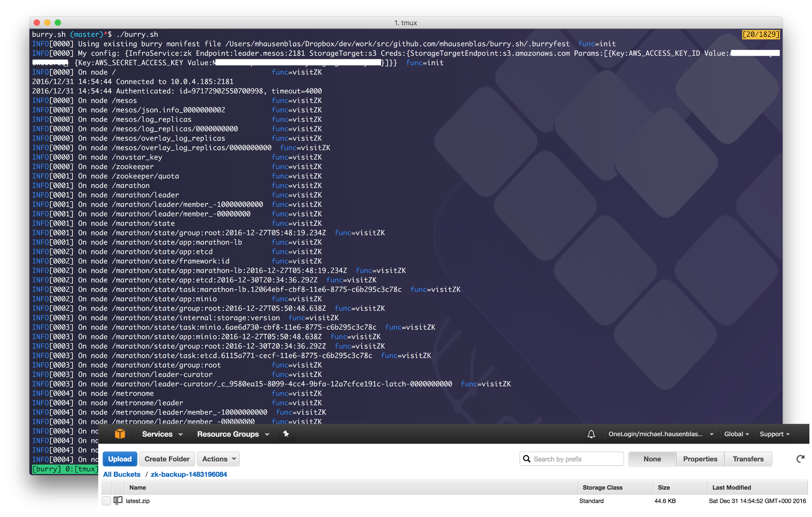Expand the Global region dropdown

tap(737, 434)
